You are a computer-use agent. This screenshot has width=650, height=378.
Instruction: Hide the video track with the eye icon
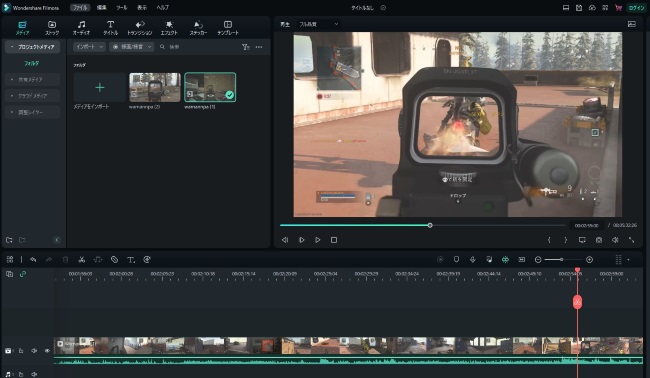(x=47, y=351)
